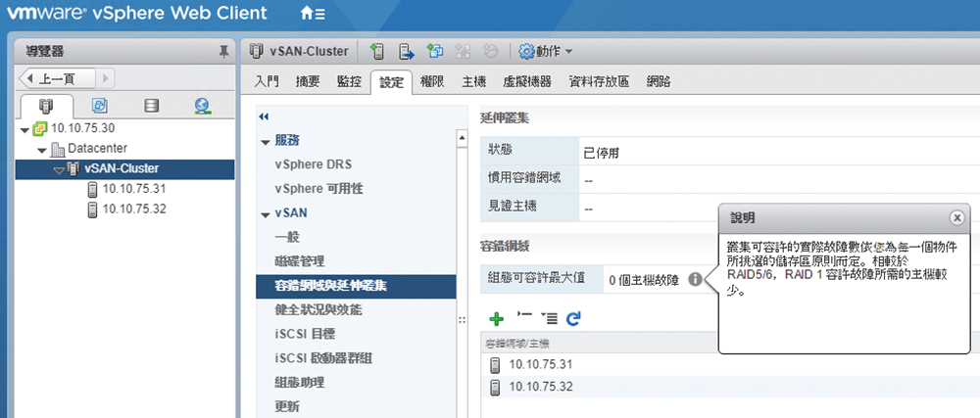Image resolution: width=980 pixels, height=418 pixels.
Task: Collapse the vSAN-Cluster tree node
Action: (x=58, y=169)
